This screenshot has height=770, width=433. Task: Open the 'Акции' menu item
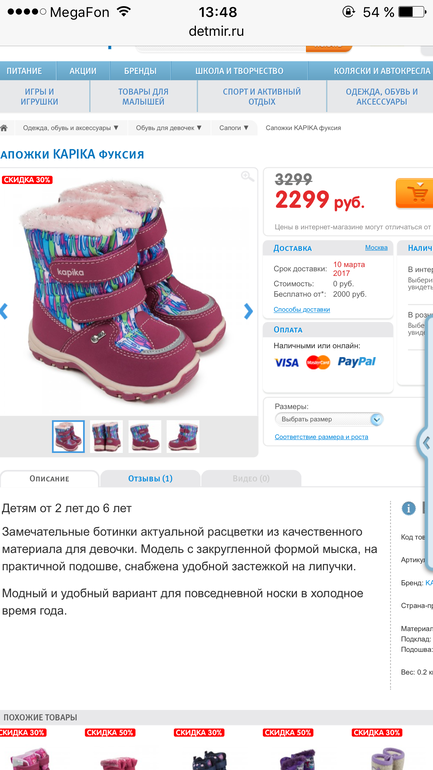[83, 71]
